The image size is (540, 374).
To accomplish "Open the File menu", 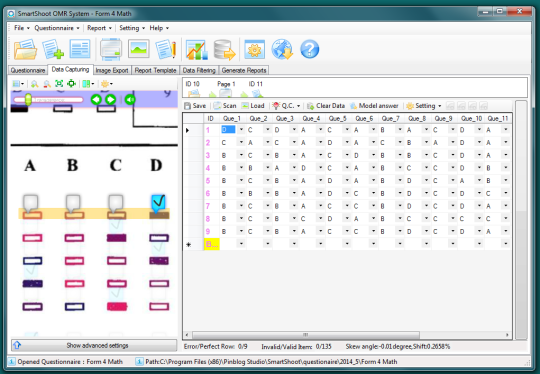I will tap(22, 28).
